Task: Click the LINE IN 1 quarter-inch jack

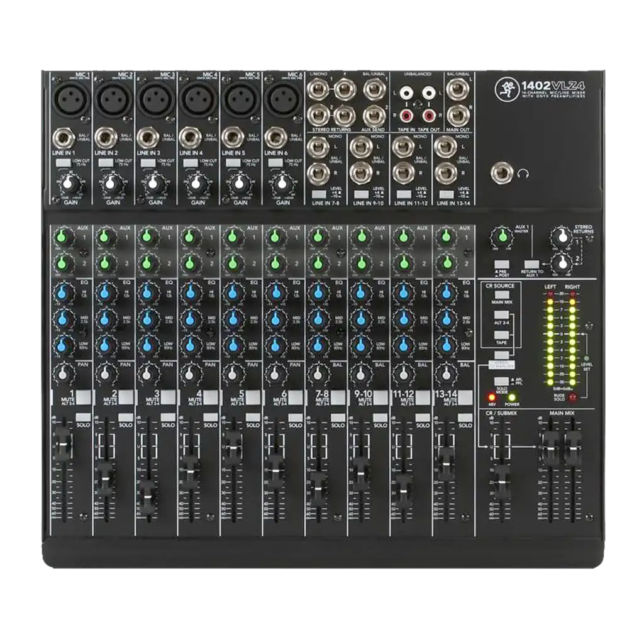Action: click(62, 138)
